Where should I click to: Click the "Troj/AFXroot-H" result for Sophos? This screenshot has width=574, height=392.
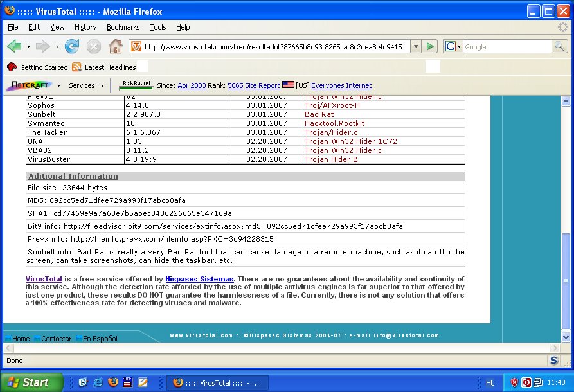[x=332, y=105]
